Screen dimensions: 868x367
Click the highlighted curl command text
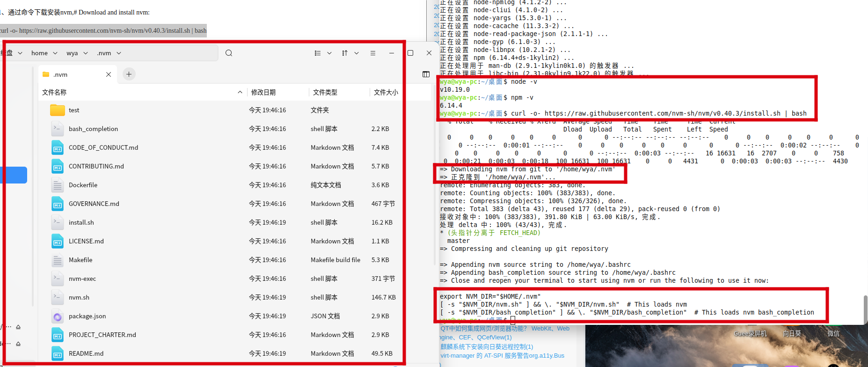[x=103, y=30]
